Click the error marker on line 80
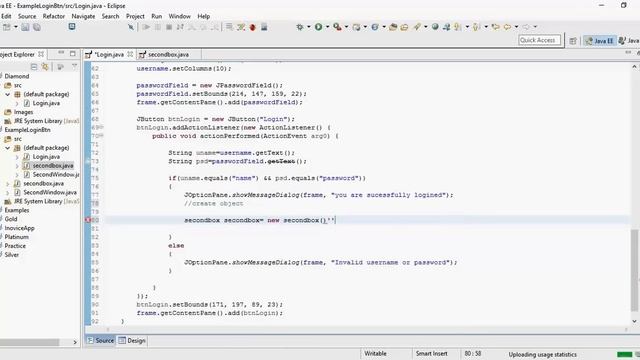 click(x=87, y=220)
